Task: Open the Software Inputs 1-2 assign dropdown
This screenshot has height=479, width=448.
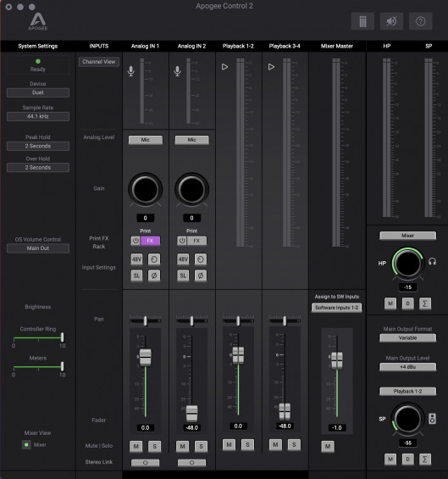Action: [336, 308]
